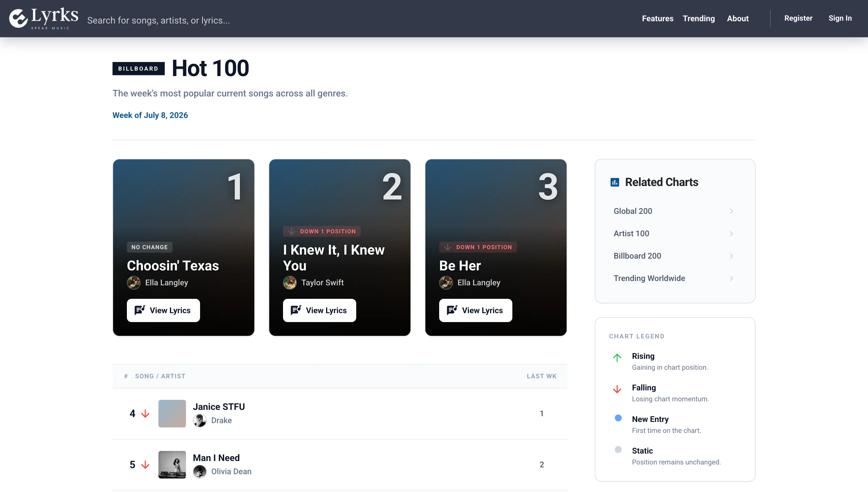Expand the Billboard 200 chevron
The image size is (868, 492).
click(731, 256)
